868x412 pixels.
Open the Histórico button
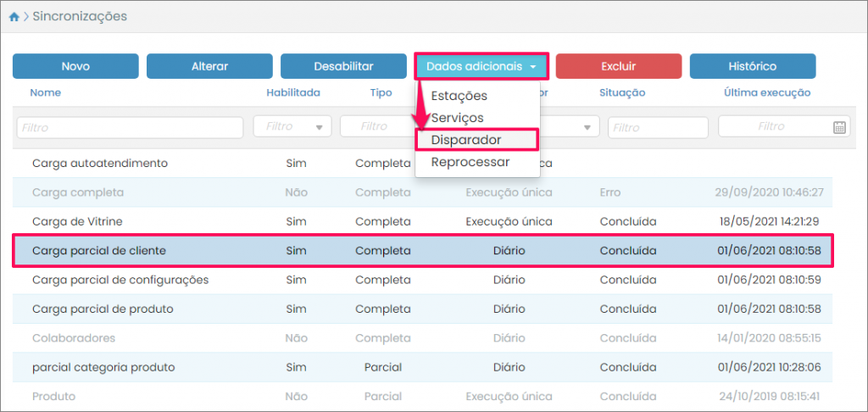point(752,66)
